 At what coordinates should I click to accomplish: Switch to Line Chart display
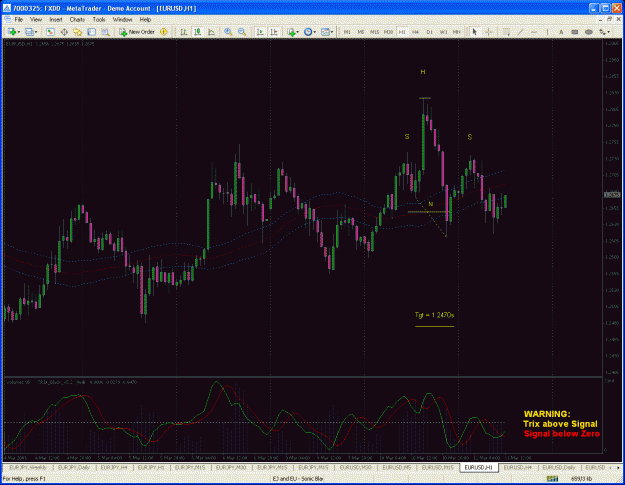click(x=212, y=32)
